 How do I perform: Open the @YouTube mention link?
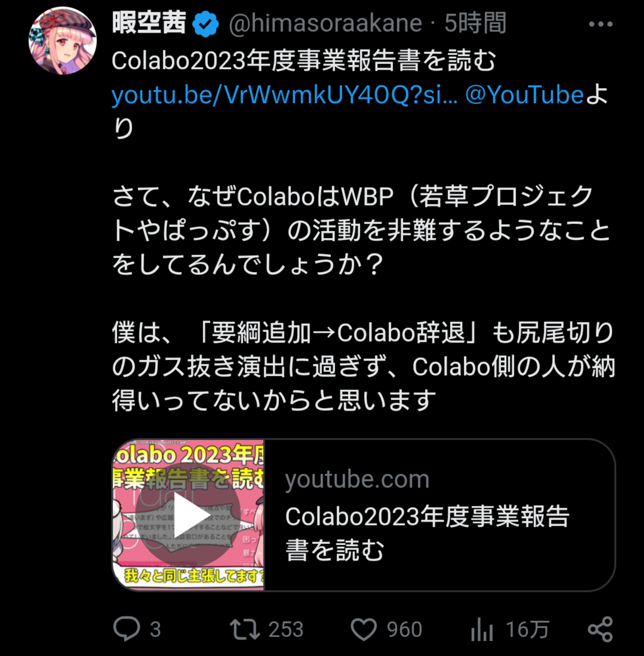click(525, 95)
